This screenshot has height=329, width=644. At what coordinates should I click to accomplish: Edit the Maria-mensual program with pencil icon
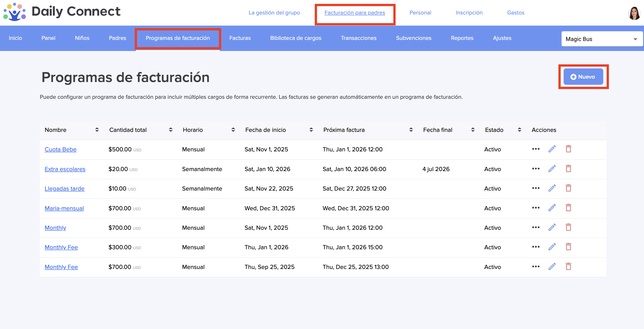coord(552,208)
